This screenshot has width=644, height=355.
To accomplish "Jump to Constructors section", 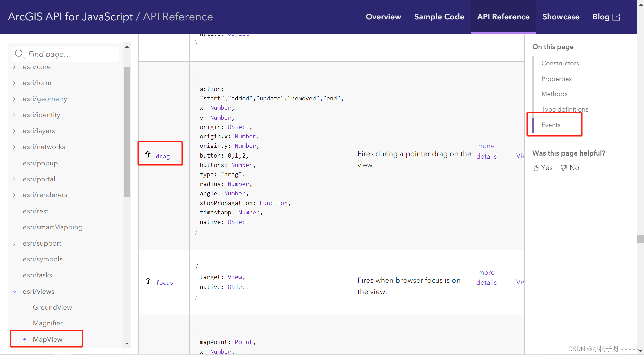I will [x=560, y=63].
